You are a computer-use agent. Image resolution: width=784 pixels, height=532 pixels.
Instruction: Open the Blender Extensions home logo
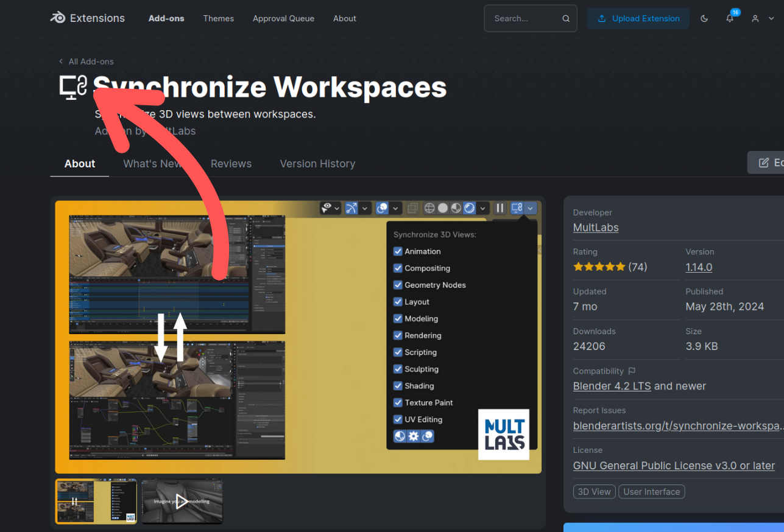87,18
